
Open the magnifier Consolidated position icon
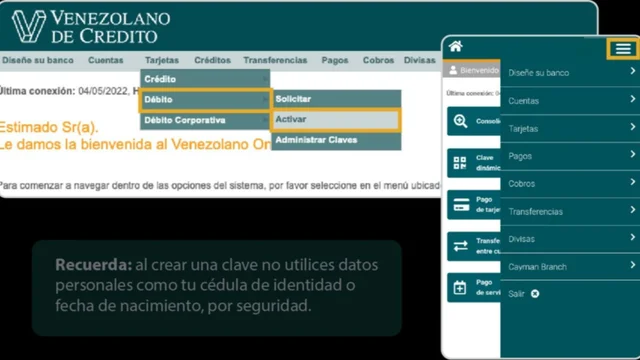click(x=460, y=121)
